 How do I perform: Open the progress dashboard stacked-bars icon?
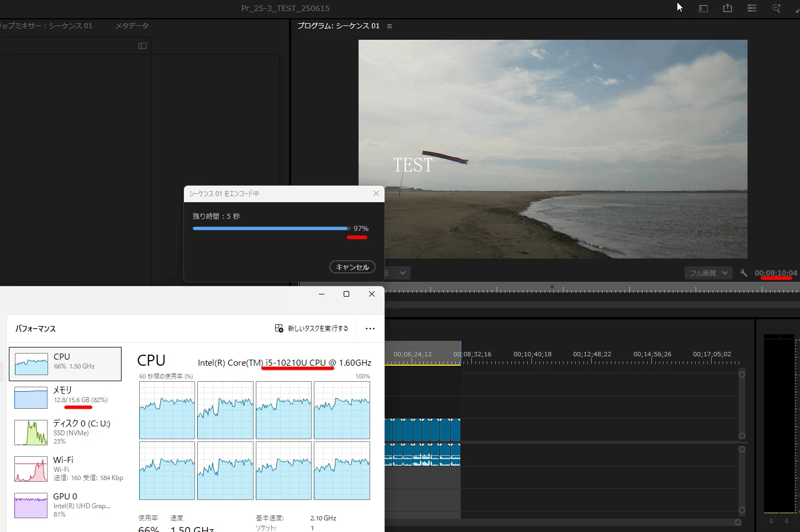(752, 8)
